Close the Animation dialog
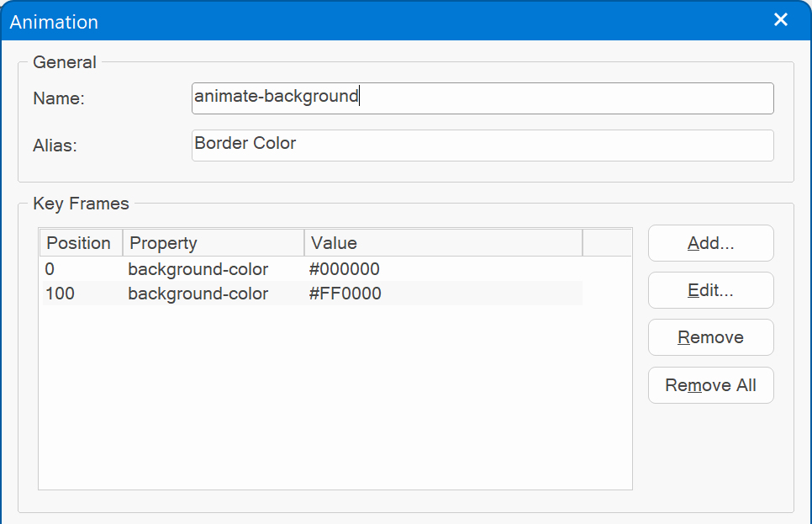 (x=781, y=20)
